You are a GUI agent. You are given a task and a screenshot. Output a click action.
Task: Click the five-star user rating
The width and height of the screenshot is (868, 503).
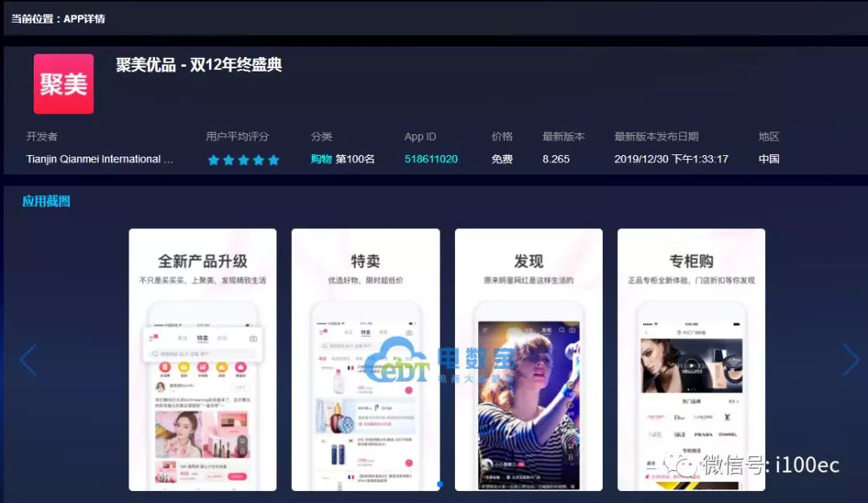click(244, 160)
